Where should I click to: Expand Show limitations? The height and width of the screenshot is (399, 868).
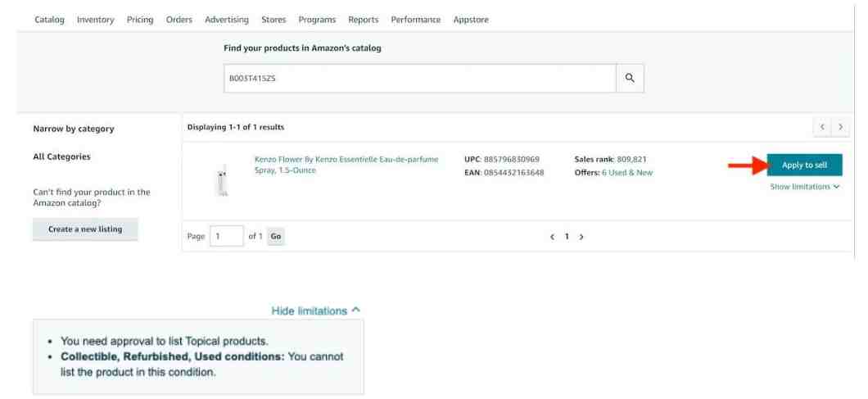click(805, 187)
